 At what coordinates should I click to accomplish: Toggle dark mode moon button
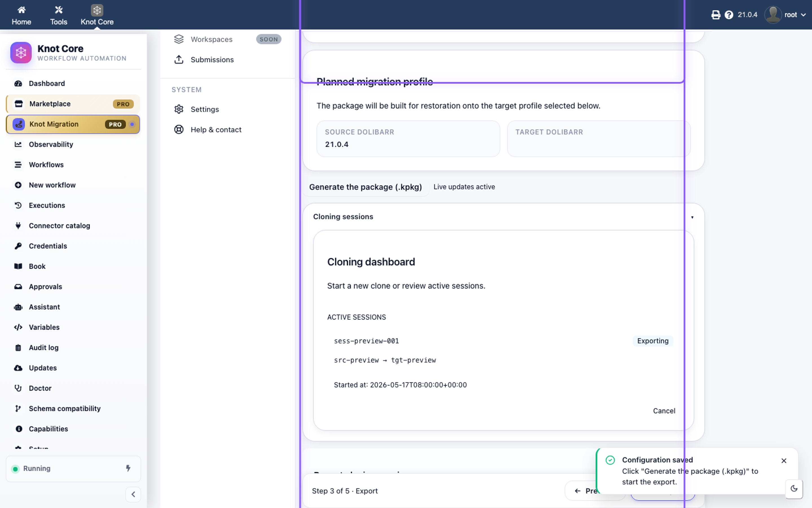(794, 489)
